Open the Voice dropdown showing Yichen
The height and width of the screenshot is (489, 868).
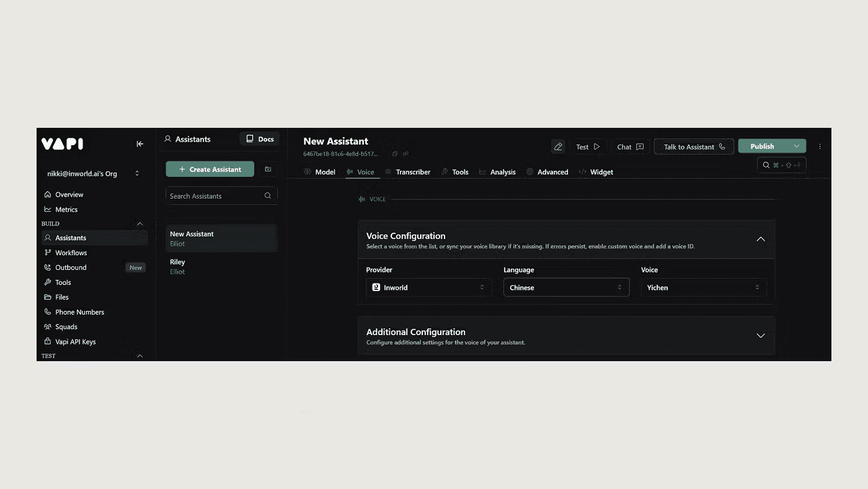tap(704, 287)
